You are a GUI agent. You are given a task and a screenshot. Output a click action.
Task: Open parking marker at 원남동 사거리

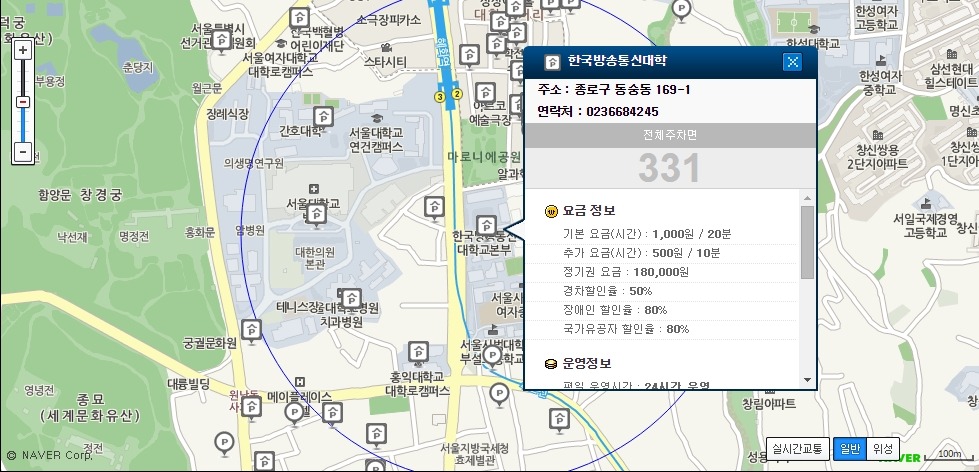[x=251, y=407]
